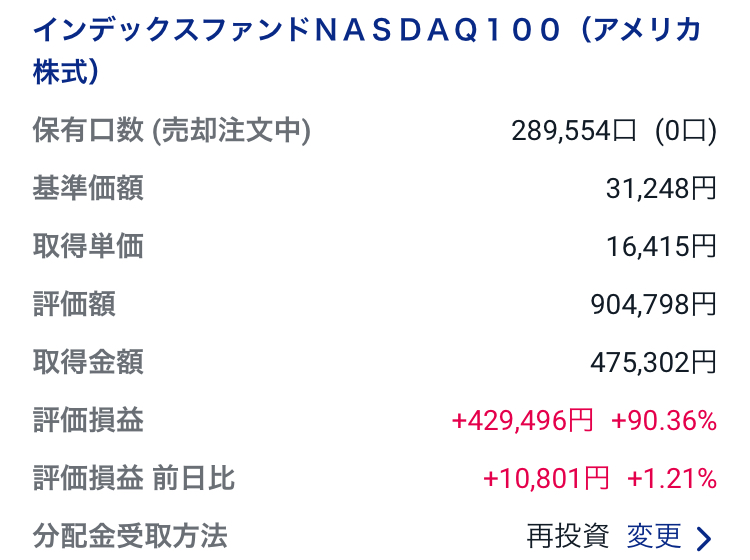The width and height of the screenshot is (750, 560).
Task: Select the 289,554口 holdings value
Action: point(573,131)
